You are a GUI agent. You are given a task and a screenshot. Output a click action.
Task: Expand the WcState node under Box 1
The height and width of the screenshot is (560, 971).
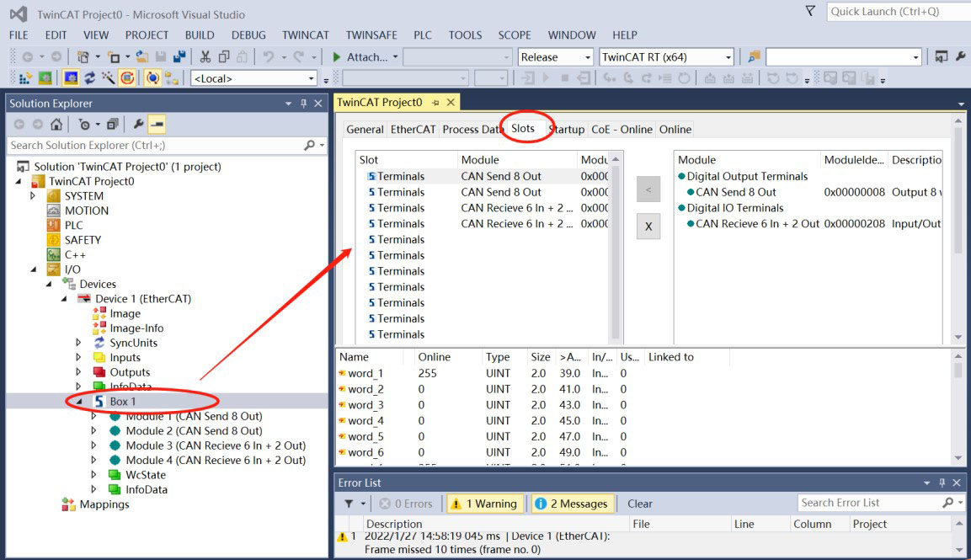(x=93, y=475)
